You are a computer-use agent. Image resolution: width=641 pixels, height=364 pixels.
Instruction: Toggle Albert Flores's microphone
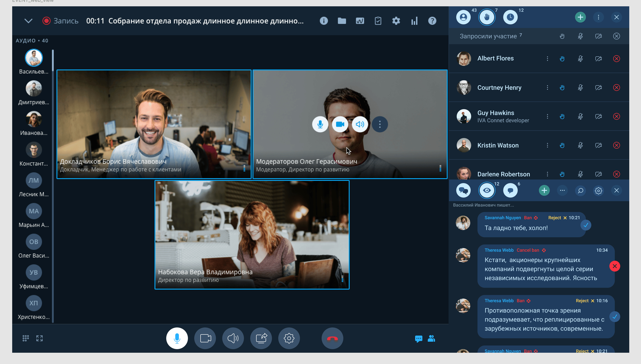pyautogui.click(x=580, y=58)
